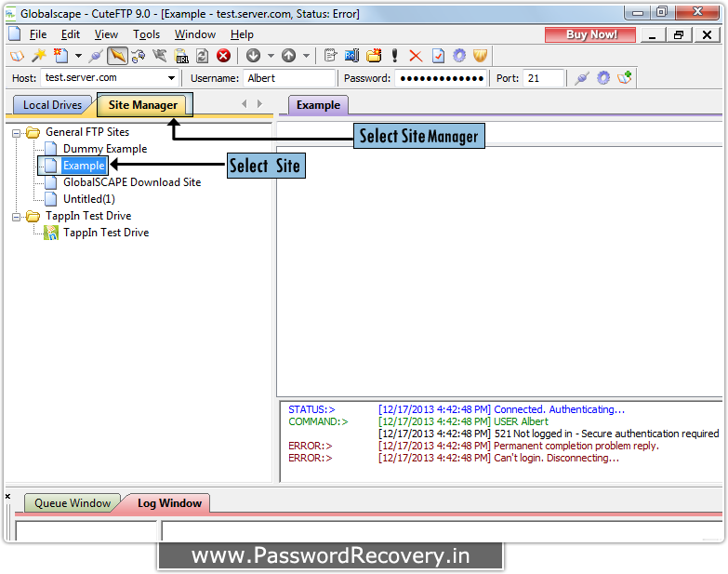
Task: Click log line 'Permanent completion problem reply.'
Action: pos(576,446)
